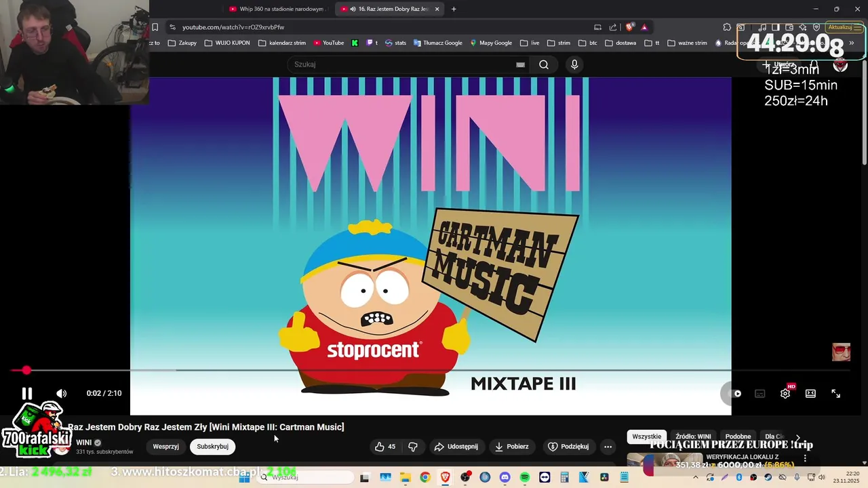
Task: Click the magnifier search button
Action: click(544, 64)
